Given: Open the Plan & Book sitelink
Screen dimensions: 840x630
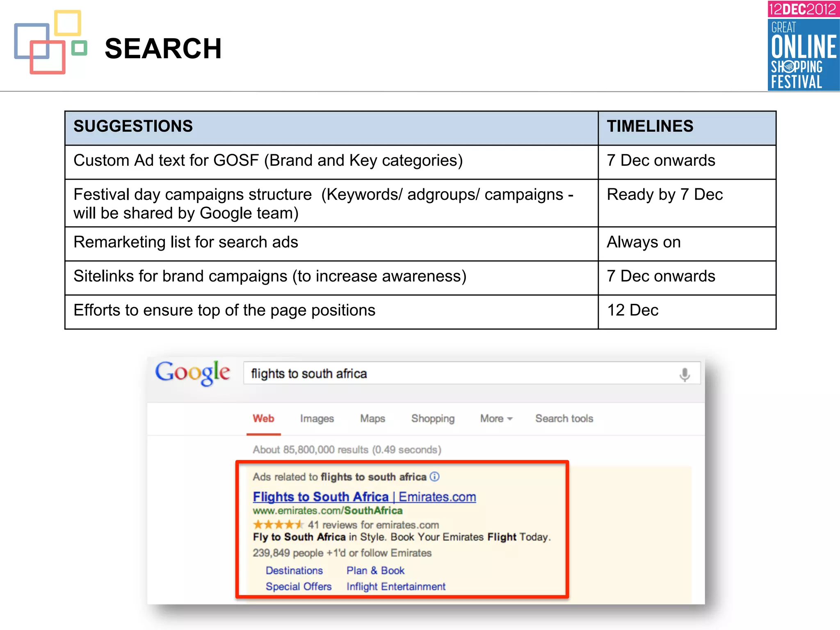Looking at the screenshot, I should [375, 571].
